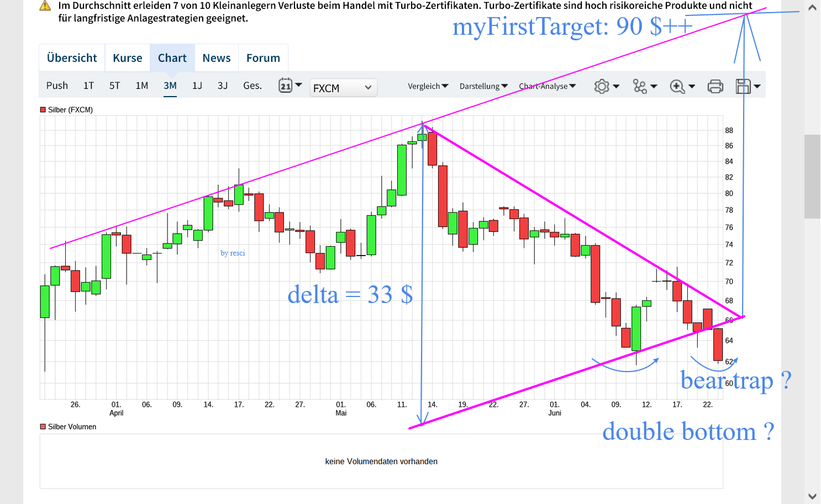Open the Chart-Analyse dropdown
The width and height of the screenshot is (821, 504).
[x=548, y=86]
